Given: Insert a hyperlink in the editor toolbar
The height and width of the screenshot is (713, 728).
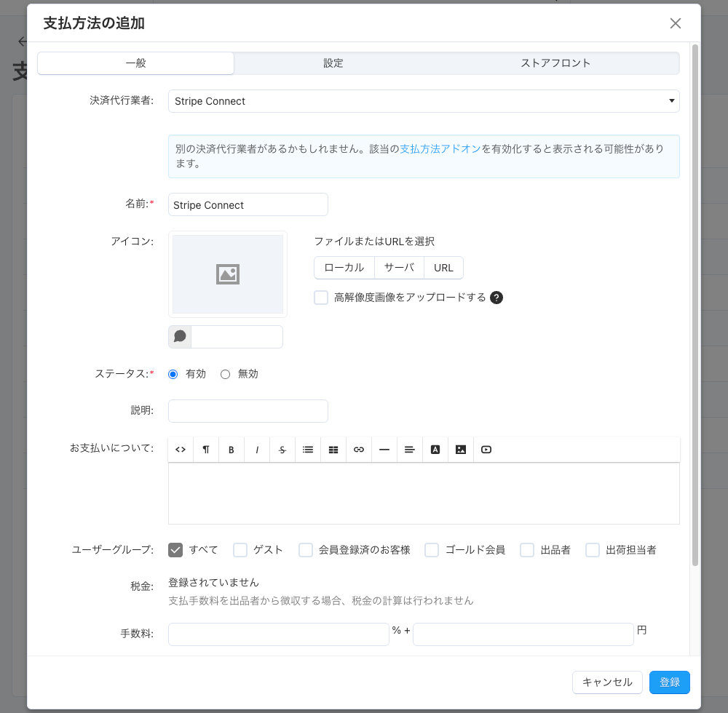Looking at the screenshot, I should pyautogui.click(x=358, y=450).
